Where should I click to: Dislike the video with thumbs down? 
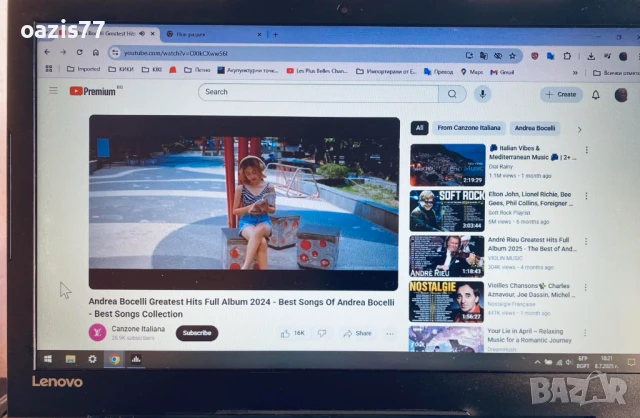pos(322,333)
